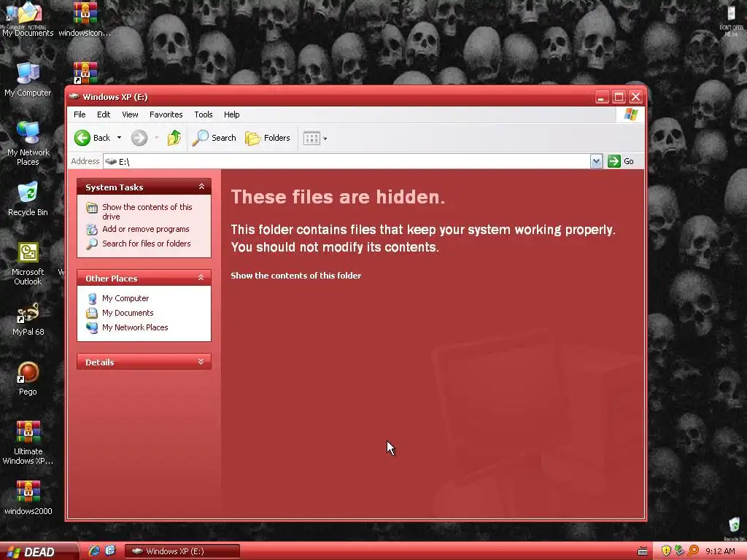
Task: Select the MyPal 68 shortcut
Action: pos(28,319)
